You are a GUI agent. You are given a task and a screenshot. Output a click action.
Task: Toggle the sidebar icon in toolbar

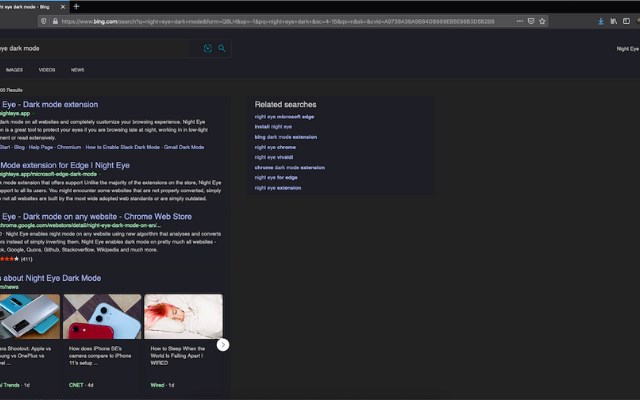click(x=626, y=21)
